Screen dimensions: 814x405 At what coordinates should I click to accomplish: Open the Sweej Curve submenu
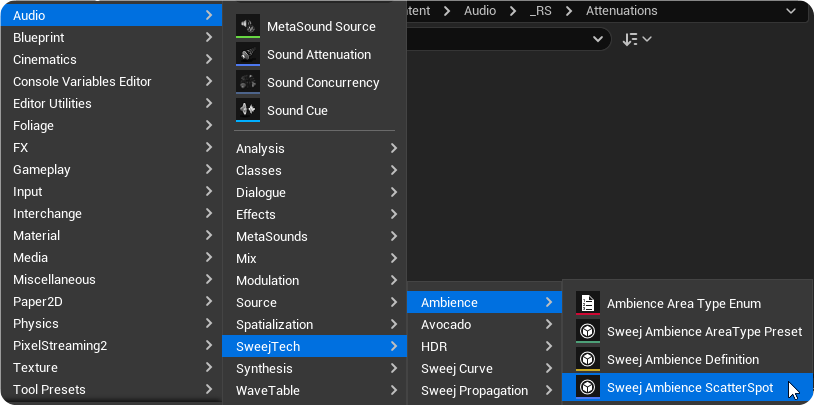pyautogui.click(x=484, y=369)
